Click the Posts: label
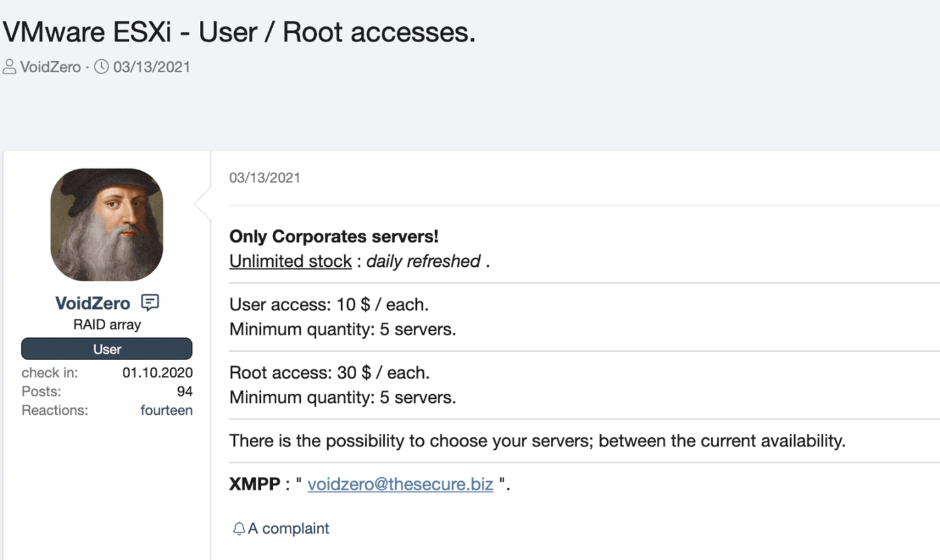 pyautogui.click(x=41, y=391)
